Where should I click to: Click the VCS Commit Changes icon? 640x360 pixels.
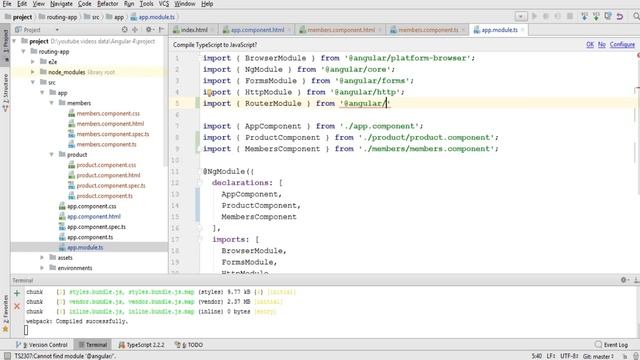[596, 16]
